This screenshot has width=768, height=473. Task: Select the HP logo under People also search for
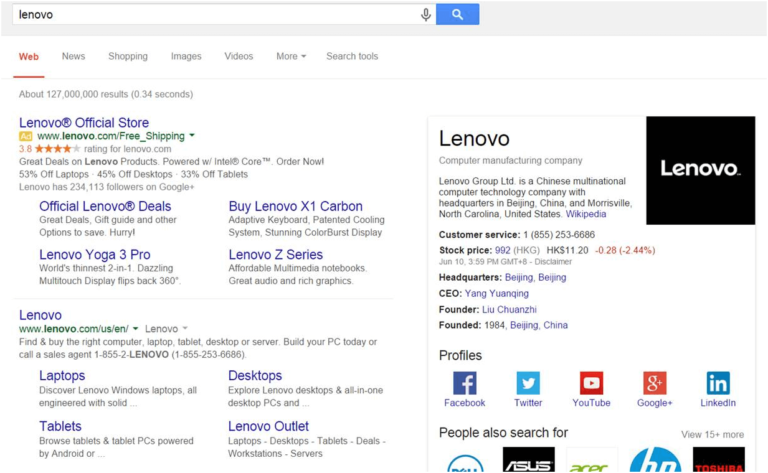coord(655,459)
